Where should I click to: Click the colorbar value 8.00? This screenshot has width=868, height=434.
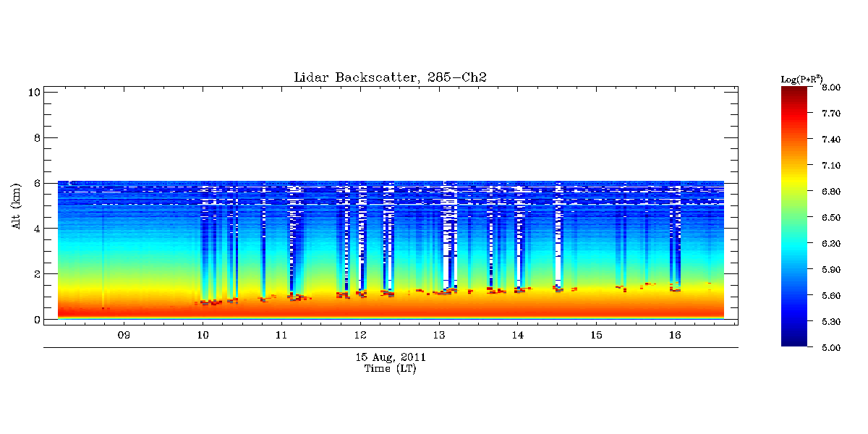point(831,88)
